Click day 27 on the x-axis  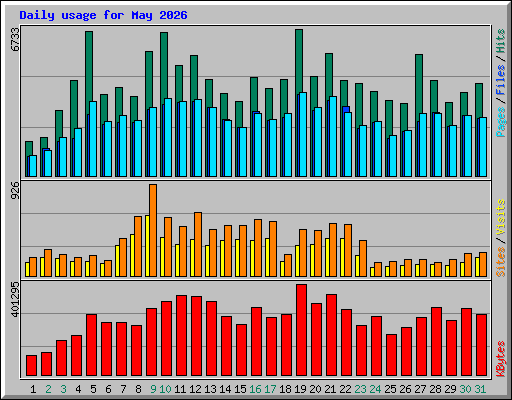(x=420, y=389)
